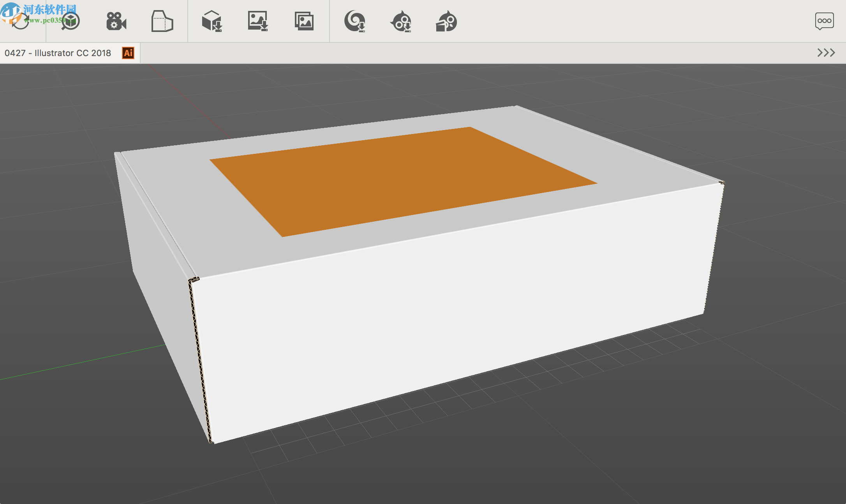846x504 pixels.
Task: Refresh the 3D scene with latest artwork
Action: tap(21, 21)
